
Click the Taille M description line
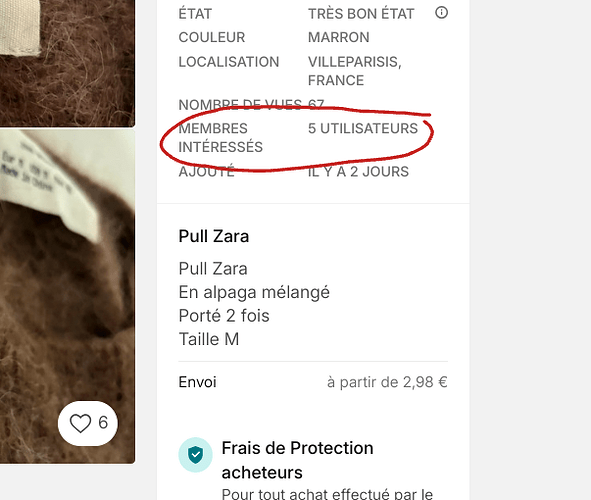209,339
